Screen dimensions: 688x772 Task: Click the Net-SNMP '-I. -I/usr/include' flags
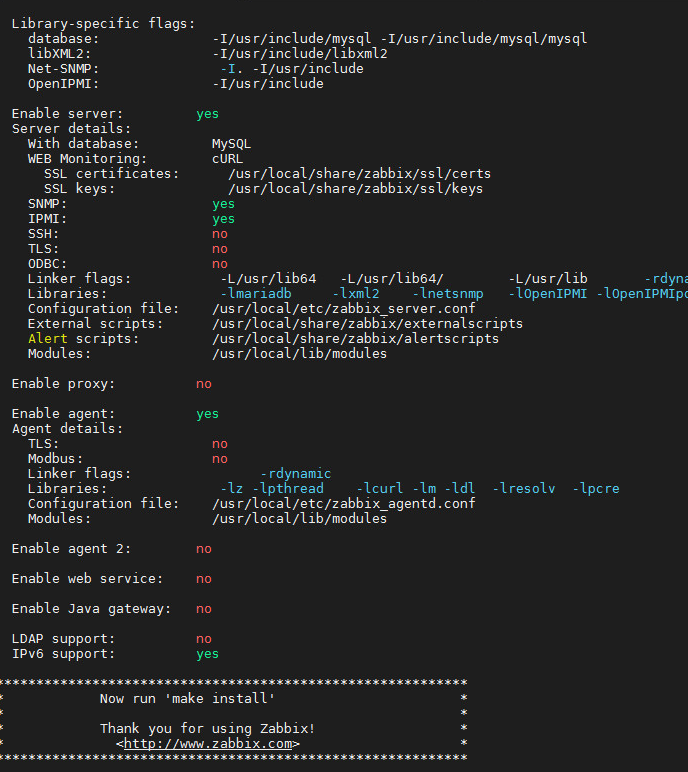pos(292,69)
